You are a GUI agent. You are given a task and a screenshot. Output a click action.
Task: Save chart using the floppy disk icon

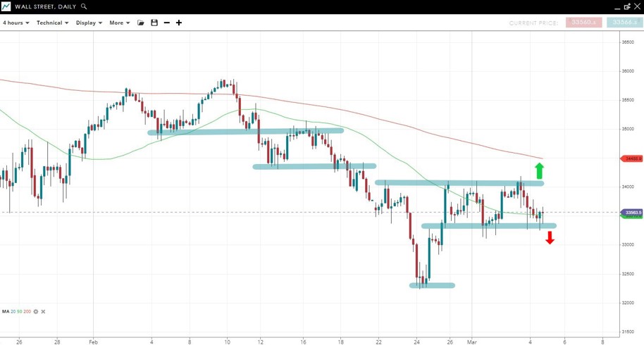pyautogui.click(x=154, y=23)
